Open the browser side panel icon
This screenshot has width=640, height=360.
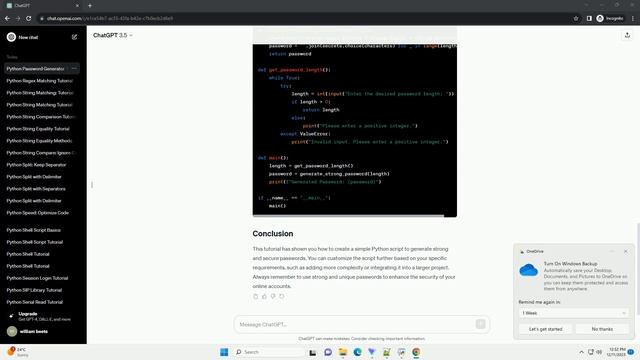pyautogui.click(x=589, y=18)
